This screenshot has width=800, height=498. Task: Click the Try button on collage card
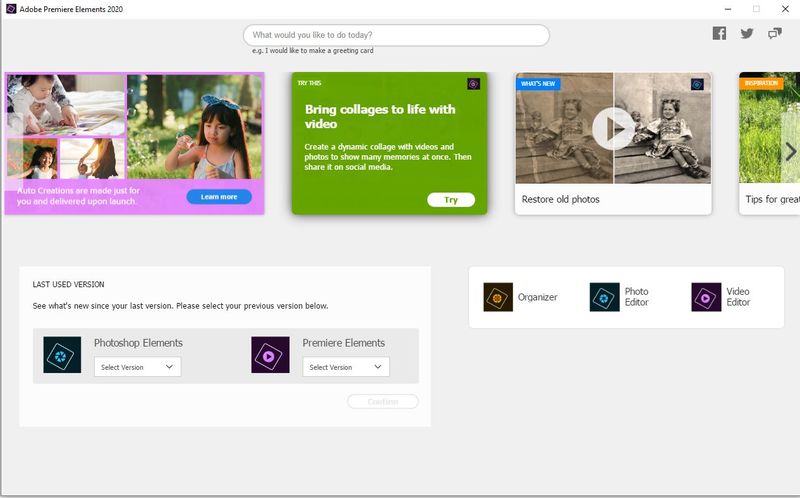(451, 200)
